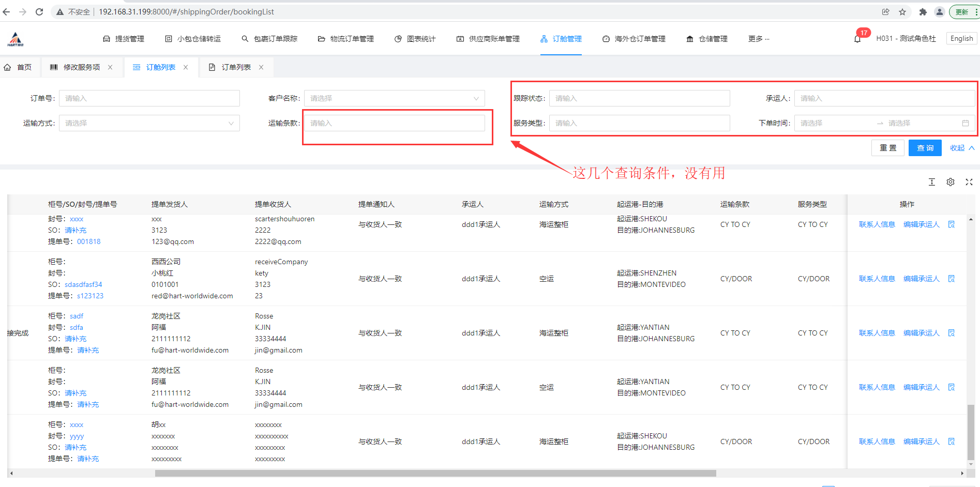Switch to the 订单列表 tab

coord(236,67)
